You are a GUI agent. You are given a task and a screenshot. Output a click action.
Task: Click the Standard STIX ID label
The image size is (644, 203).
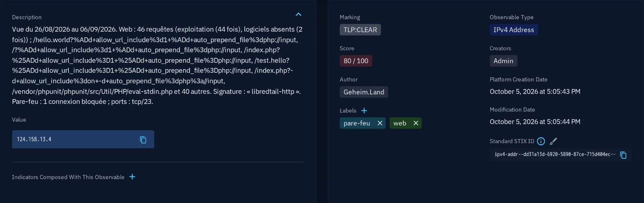click(x=512, y=141)
